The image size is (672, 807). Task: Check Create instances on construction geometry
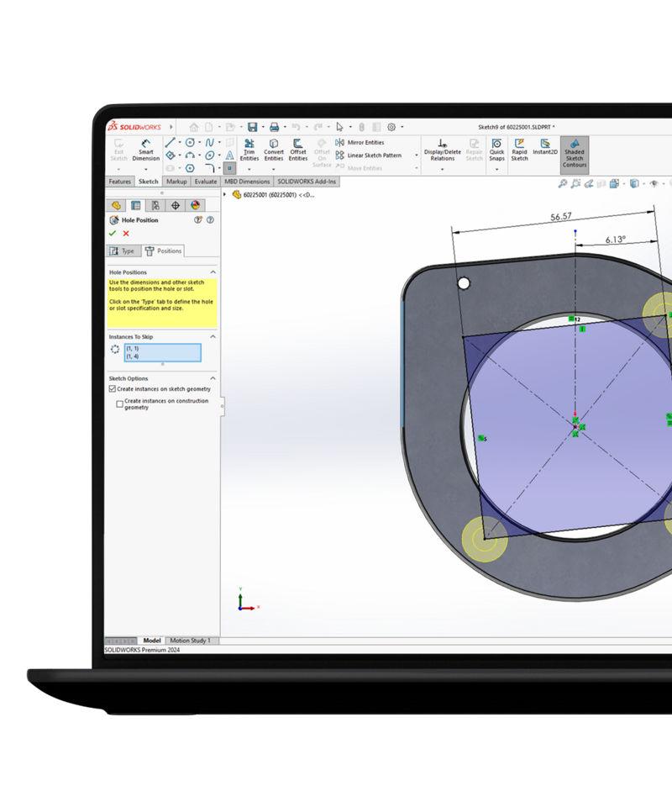120,404
